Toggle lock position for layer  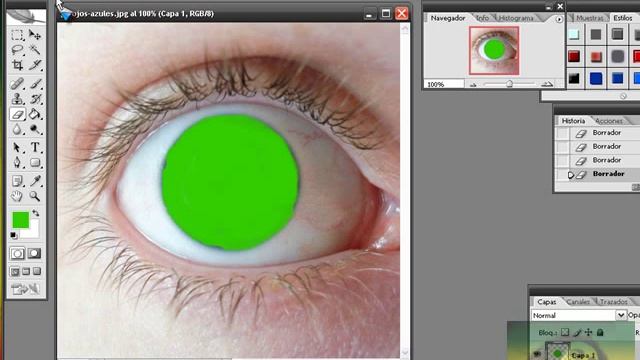pyautogui.click(x=588, y=333)
